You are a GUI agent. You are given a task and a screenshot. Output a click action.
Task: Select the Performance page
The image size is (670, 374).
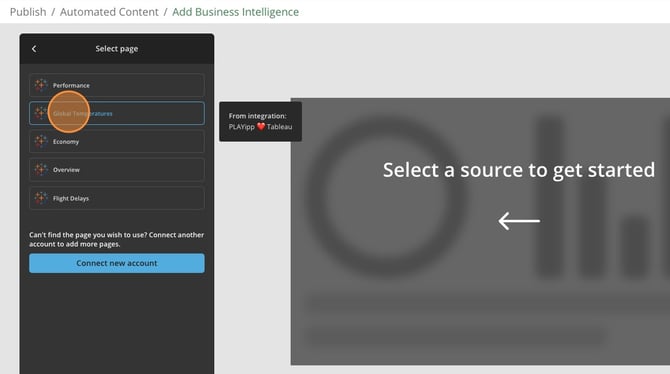[x=117, y=85]
